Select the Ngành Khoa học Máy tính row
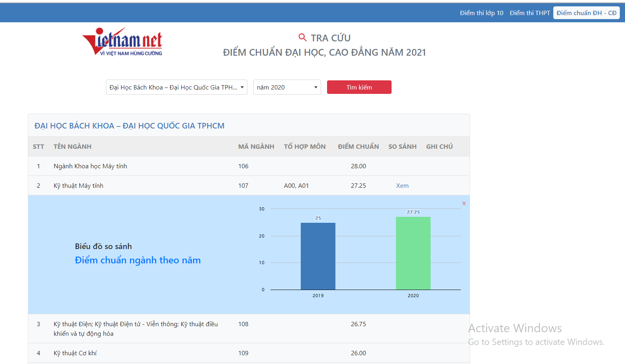This screenshot has height=364, width=625. click(x=90, y=166)
